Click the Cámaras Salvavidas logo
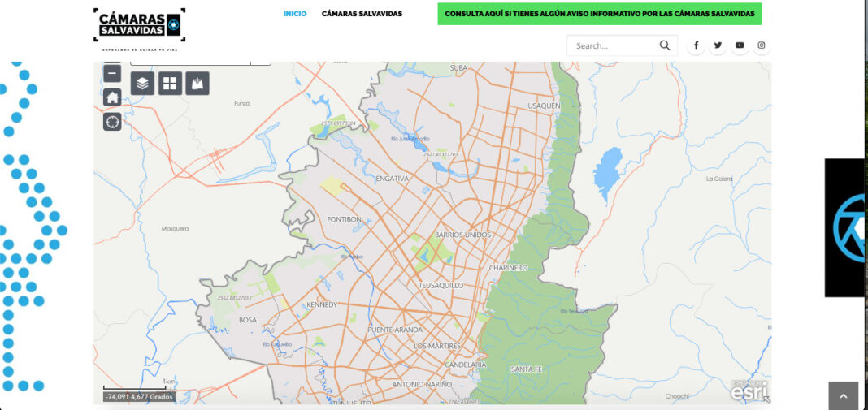This screenshot has height=410, width=868. pyautogui.click(x=139, y=26)
